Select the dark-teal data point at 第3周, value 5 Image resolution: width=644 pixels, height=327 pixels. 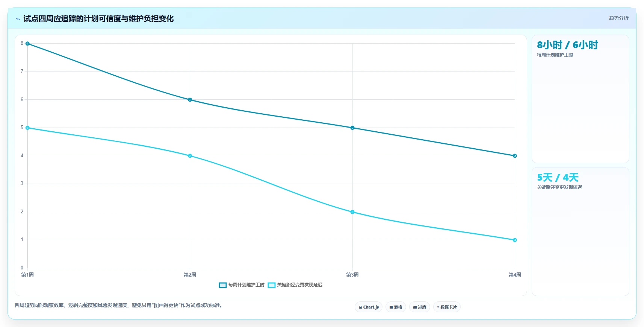point(352,128)
